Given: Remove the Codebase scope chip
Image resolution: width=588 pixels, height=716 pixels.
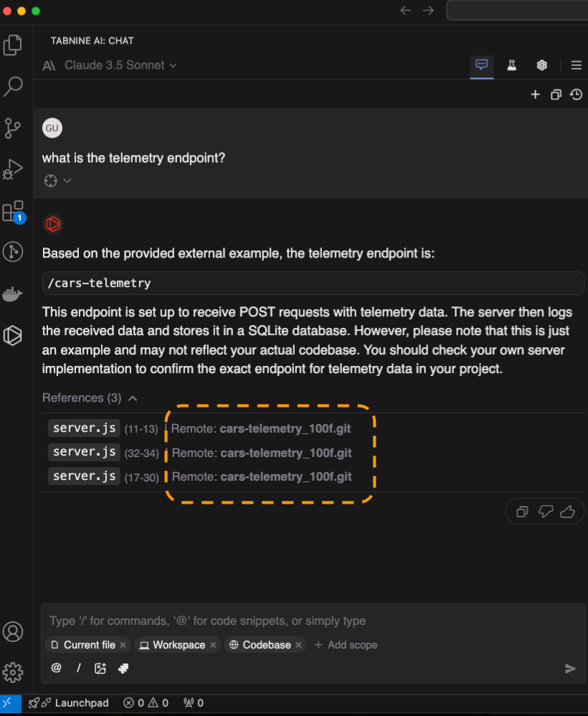Looking at the screenshot, I should coord(299,645).
